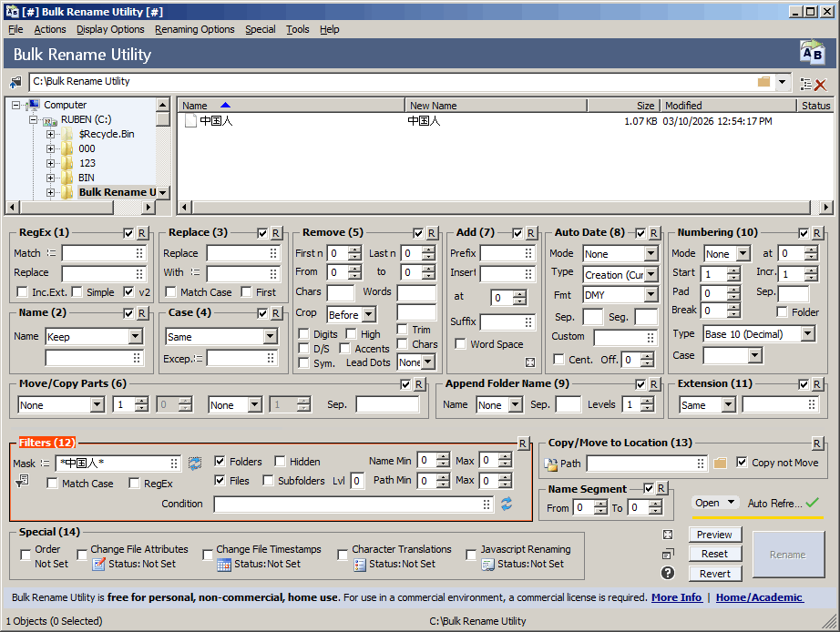Click the Open dropdown button
Viewport: 840px width, 632px height.
714,503
